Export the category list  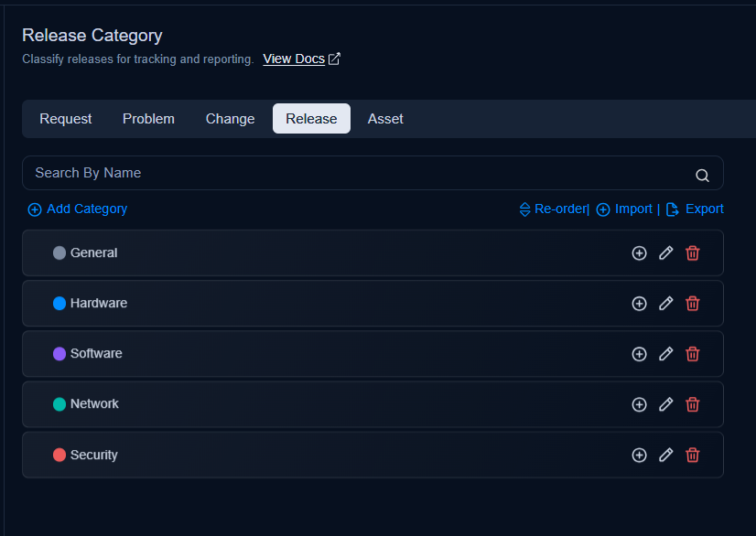695,209
